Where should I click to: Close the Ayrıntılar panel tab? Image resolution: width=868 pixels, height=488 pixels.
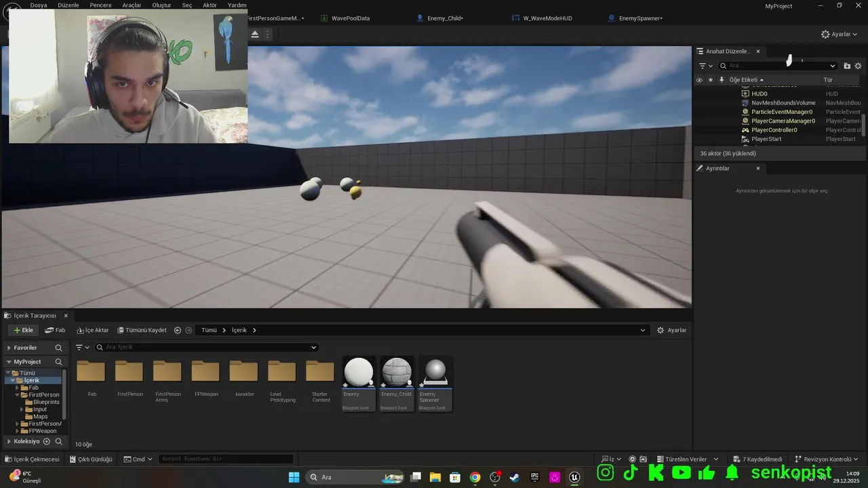click(x=758, y=168)
